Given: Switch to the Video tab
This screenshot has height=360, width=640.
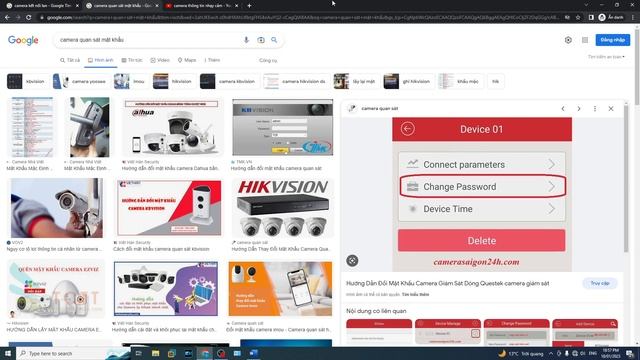Looking at the screenshot, I should 160,60.
